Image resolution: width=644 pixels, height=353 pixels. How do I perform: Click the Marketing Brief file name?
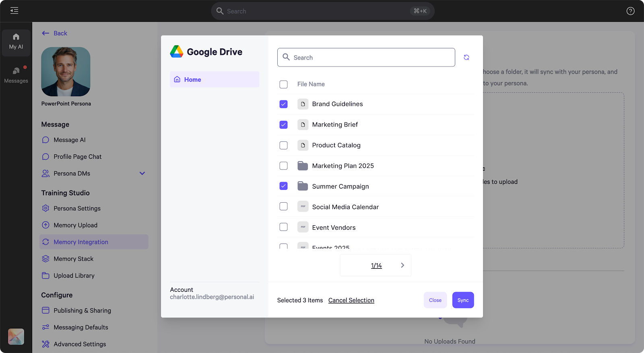pyautogui.click(x=335, y=125)
